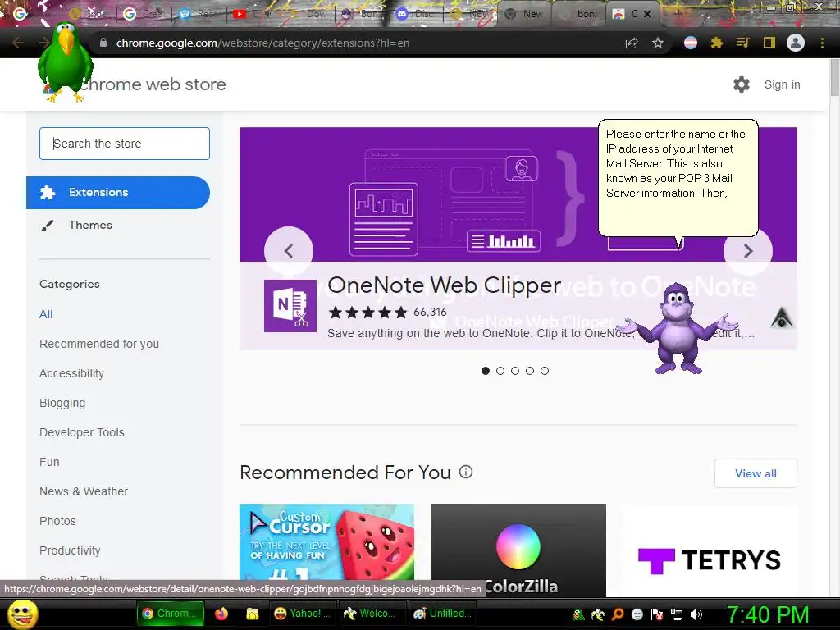Select the Themes sidebar tab

[x=90, y=225]
